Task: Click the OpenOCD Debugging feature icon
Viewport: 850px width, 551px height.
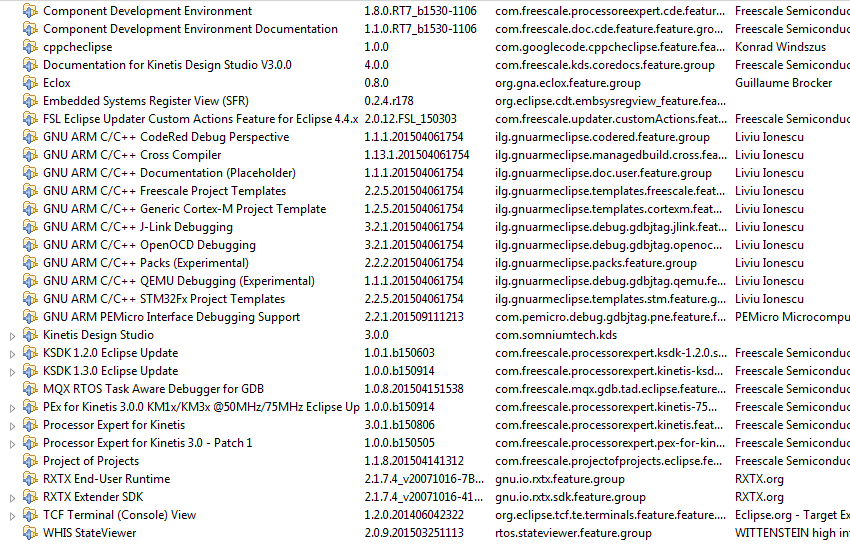Action: [30, 245]
